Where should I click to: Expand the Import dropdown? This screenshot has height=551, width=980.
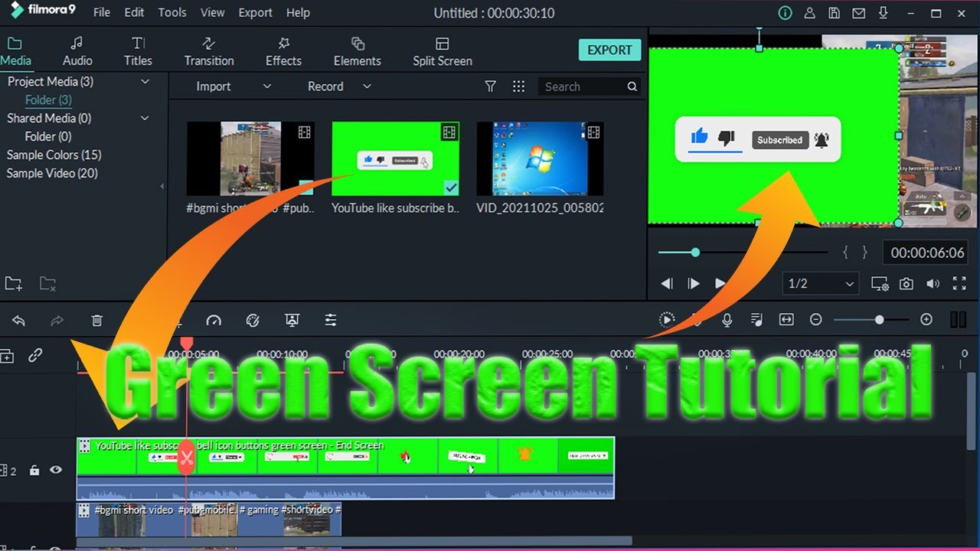tap(267, 86)
